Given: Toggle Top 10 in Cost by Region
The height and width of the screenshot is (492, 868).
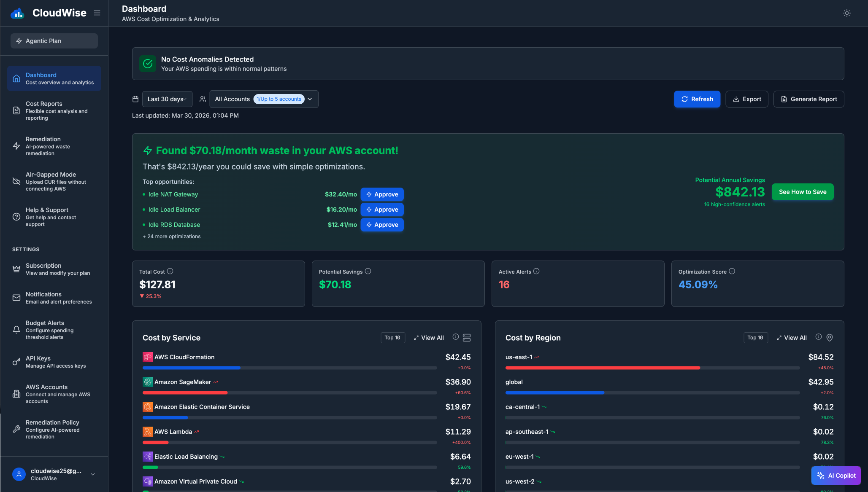Looking at the screenshot, I should point(755,338).
